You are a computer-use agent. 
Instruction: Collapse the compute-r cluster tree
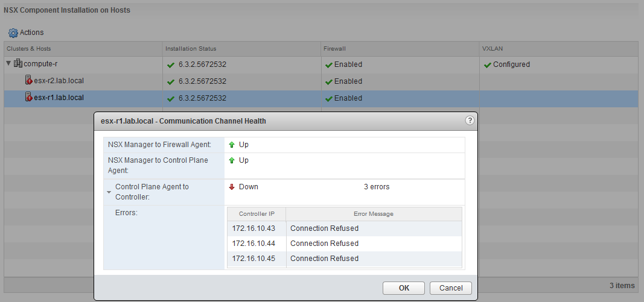(8, 64)
